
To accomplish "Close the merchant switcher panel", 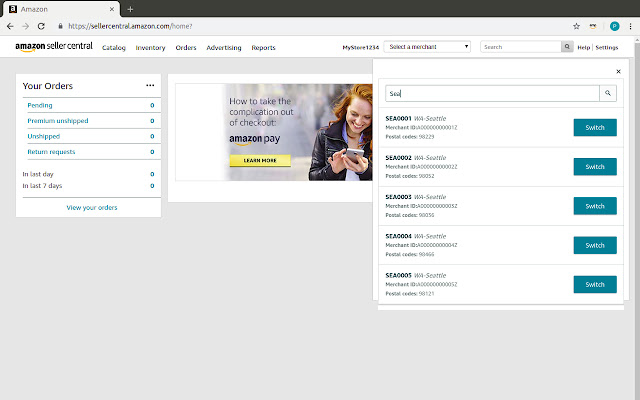I will pos(618,72).
